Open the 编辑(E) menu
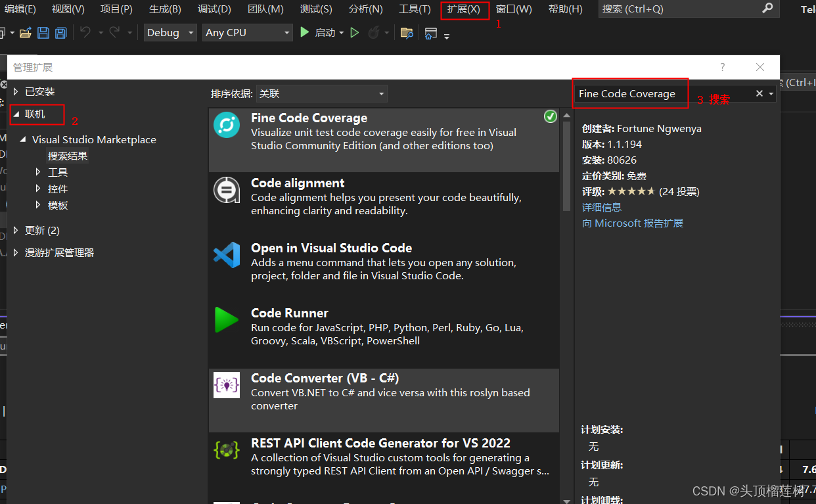The width and height of the screenshot is (816, 504). click(20, 9)
